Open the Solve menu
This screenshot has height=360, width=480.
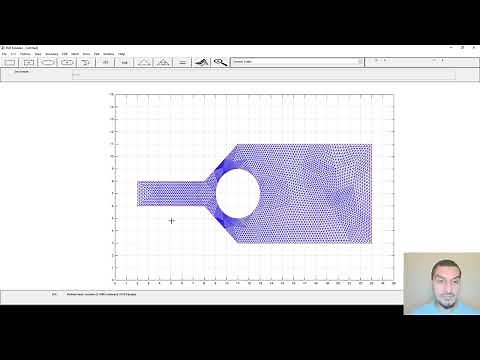tap(86, 54)
